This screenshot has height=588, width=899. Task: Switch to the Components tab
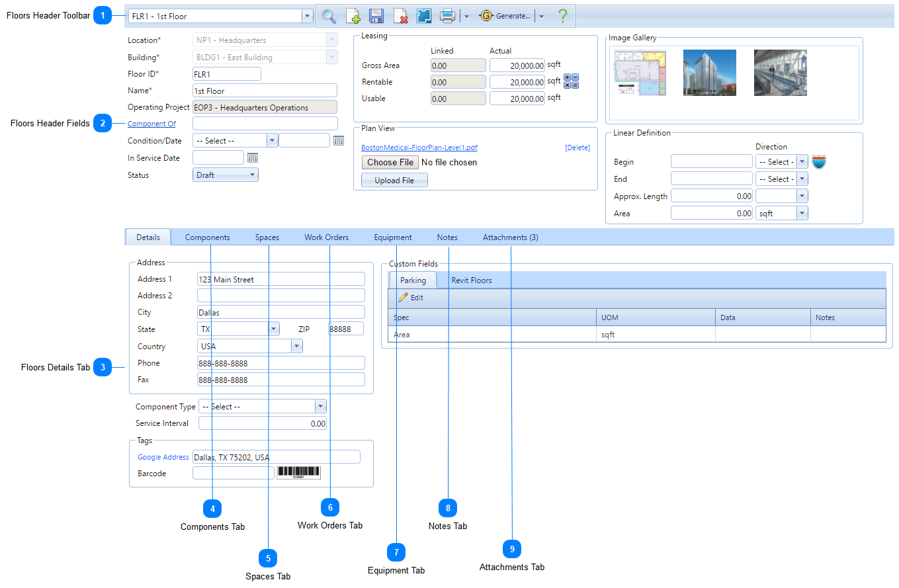[x=208, y=237]
